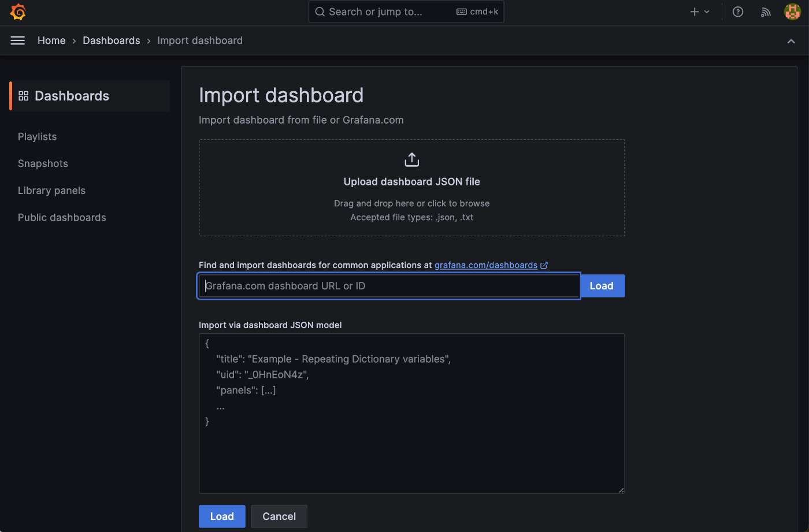This screenshot has height=532, width=809.
Task: Open the help question mark icon
Action: click(738, 12)
